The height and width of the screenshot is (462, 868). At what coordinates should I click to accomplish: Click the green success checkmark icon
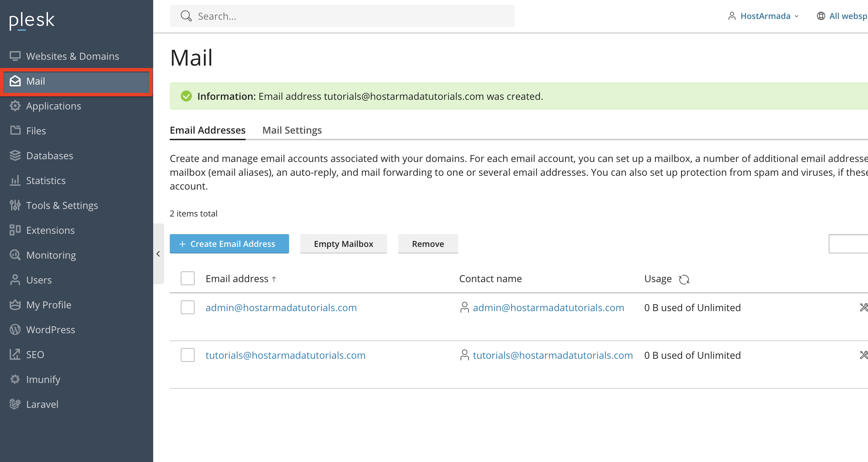pyautogui.click(x=186, y=96)
